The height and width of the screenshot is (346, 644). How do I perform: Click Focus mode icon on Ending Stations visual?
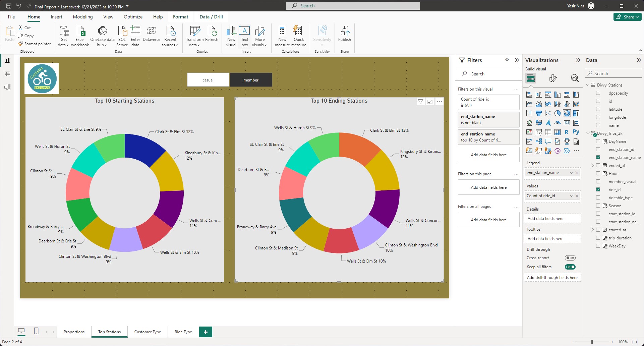click(x=430, y=102)
